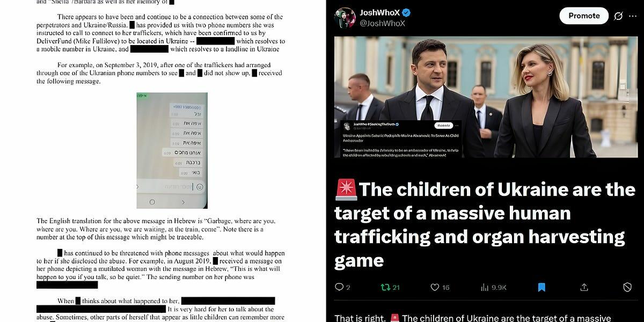Click the reply comment icon

pos(339,287)
